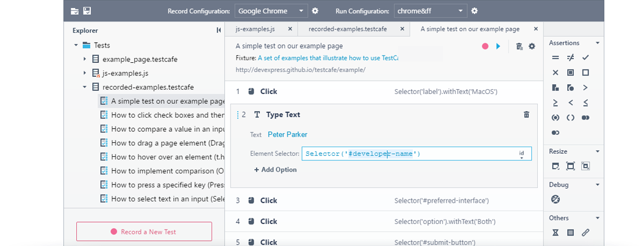Viewport: 644px width, 246px height.
Task: Start recording with the pink record icon
Action: pyautogui.click(x=485, y=46)
